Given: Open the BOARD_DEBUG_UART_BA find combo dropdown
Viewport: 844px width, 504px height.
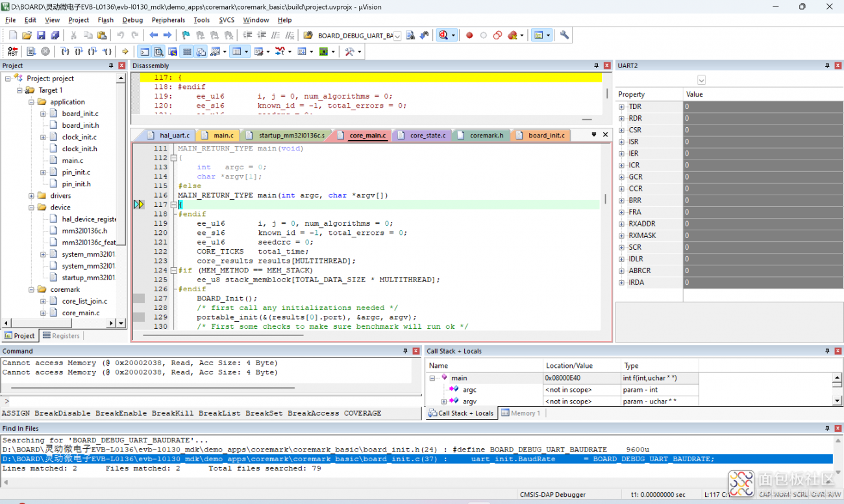Looking at the screenshot, I should click(x=397, y=36).
